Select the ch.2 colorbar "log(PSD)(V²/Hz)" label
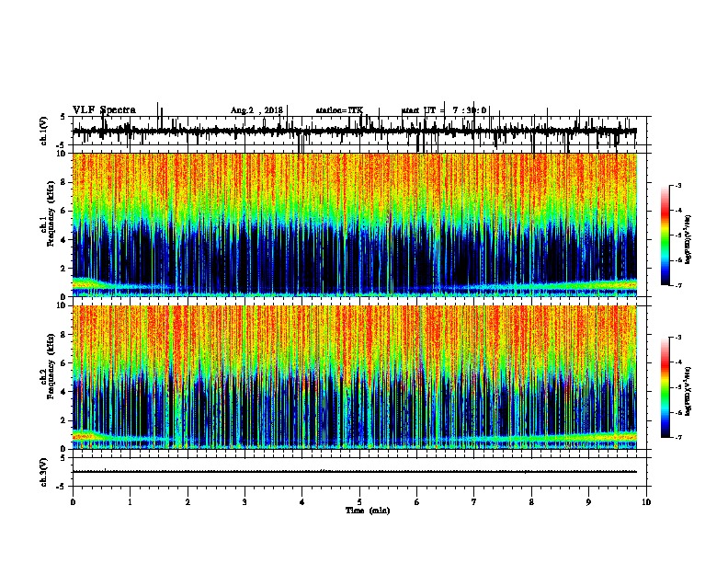Image resolution: width=728 pixels, height=563 pixels. (688, 391)
